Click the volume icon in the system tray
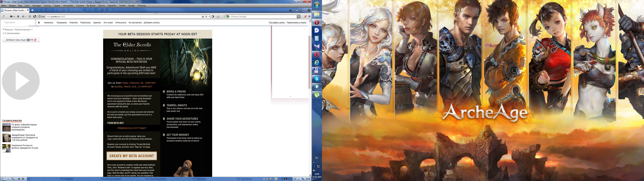 (x=314, y=170)
